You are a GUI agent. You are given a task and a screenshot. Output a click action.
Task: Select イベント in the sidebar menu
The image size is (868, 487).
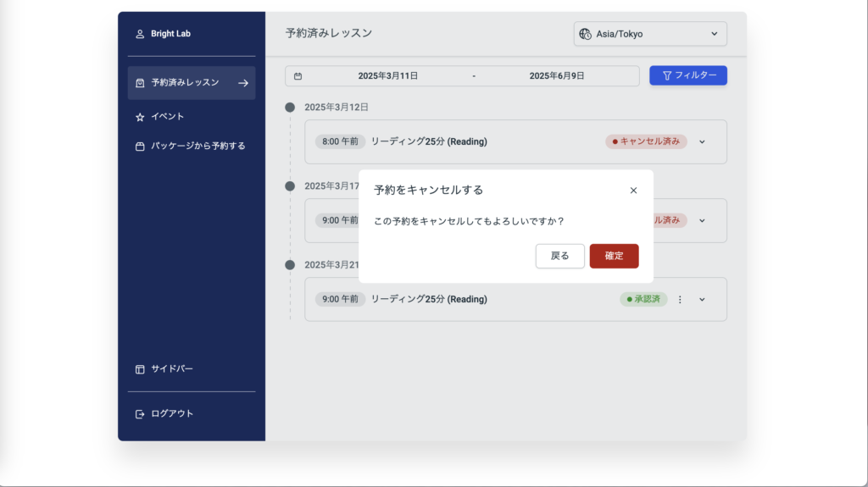point(167,117)
